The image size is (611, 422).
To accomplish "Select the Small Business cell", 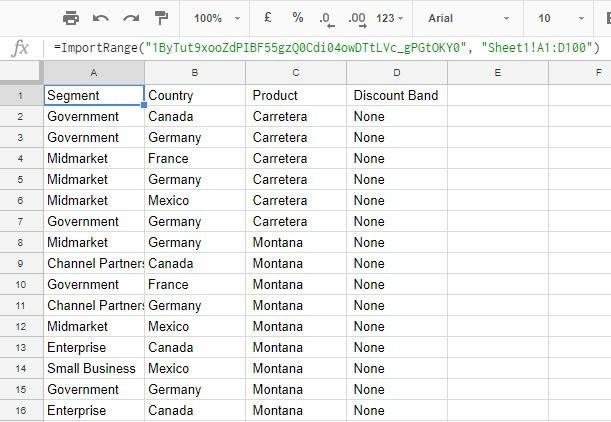I will (94, 368).
